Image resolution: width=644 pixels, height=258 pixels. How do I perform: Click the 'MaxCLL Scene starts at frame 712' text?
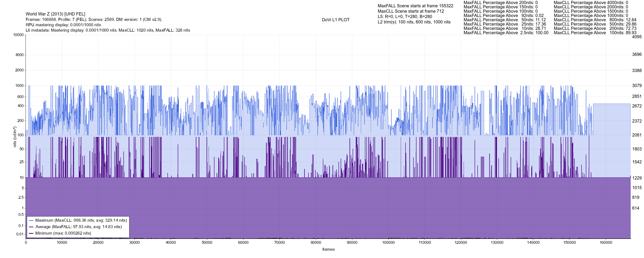[x=411, y=11]
